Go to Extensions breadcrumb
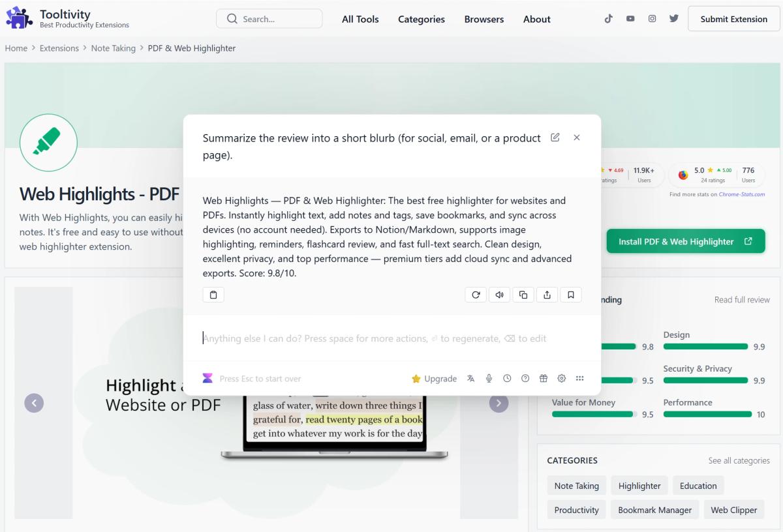783x532 pixels. pyautogui.click(x=59, y=48)
